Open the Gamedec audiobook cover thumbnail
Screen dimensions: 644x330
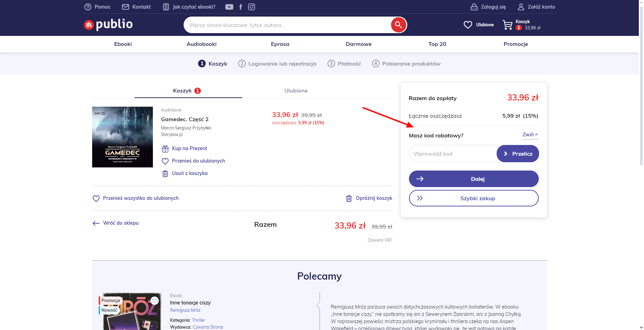123,137
